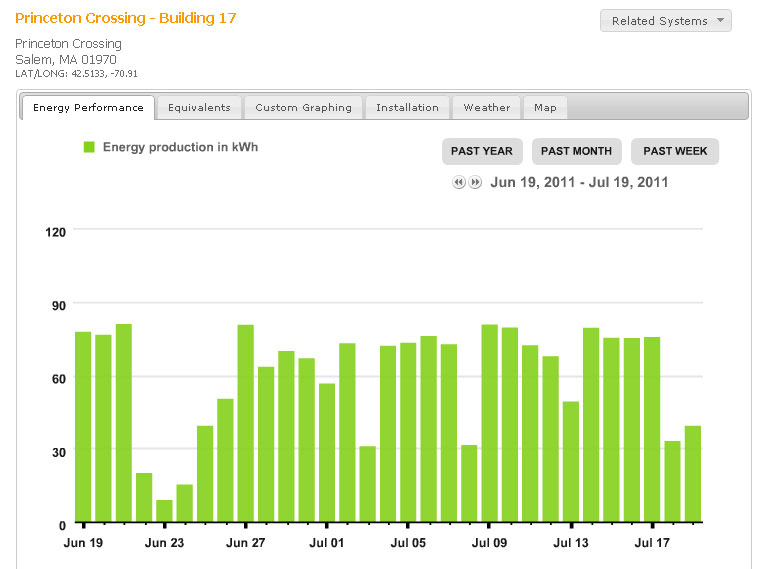Switch to the Energy Performance tab

click(88, 108)
